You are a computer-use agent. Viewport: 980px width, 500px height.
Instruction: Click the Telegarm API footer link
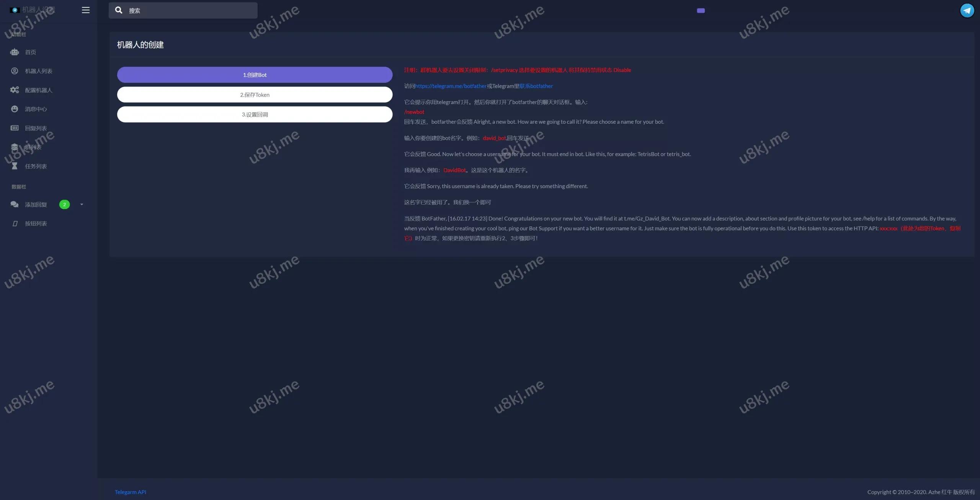point(130,492)
